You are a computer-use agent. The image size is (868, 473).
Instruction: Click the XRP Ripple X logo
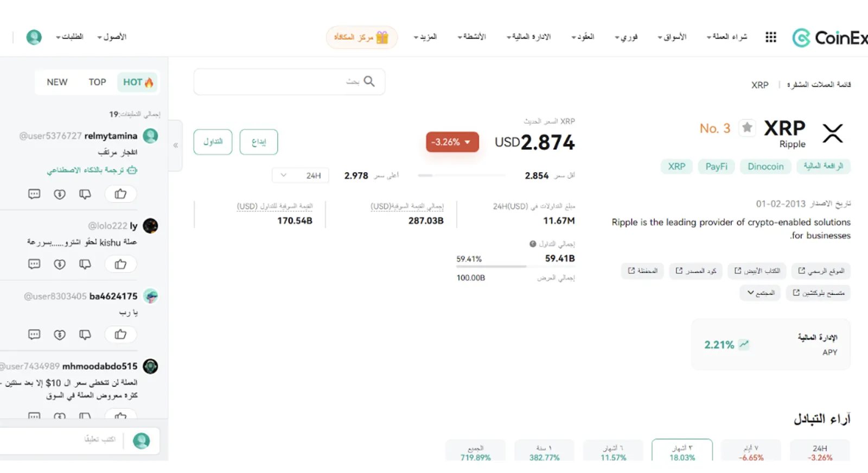tap(833, 133)
